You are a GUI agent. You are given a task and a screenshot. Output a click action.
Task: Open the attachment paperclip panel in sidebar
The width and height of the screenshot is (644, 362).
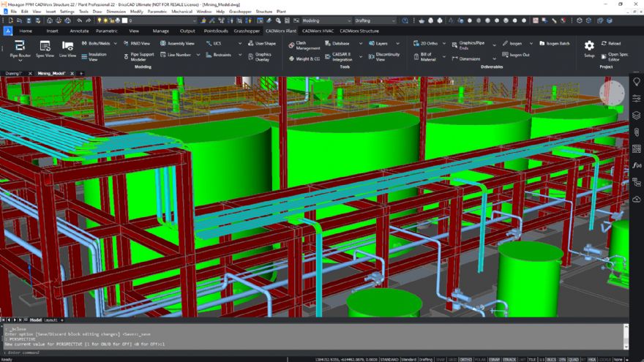[636, 132]
